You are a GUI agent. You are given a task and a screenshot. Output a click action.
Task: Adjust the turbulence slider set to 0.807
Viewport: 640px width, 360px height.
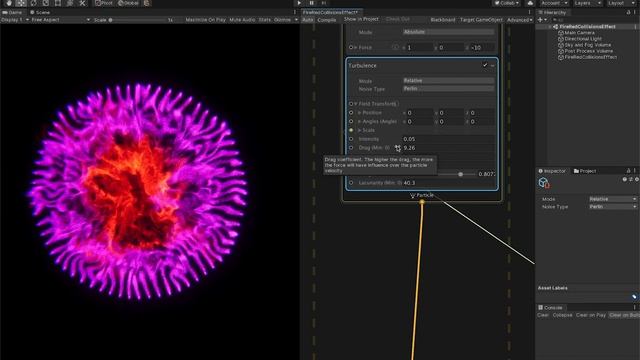pyautogui.click(x=460, y=174)
